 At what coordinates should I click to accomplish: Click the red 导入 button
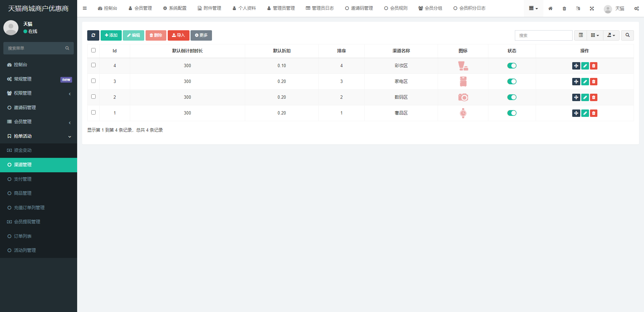coord(178,35)
